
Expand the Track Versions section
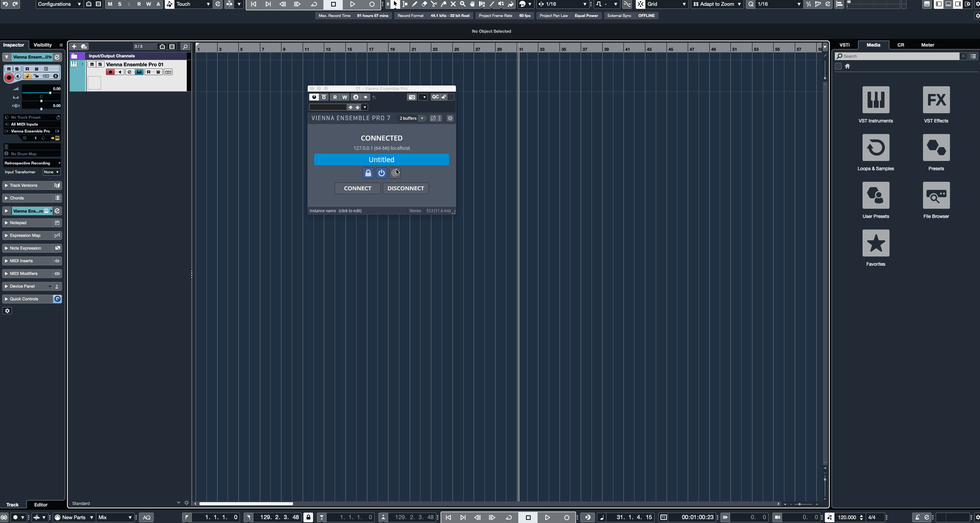point(27,186)
